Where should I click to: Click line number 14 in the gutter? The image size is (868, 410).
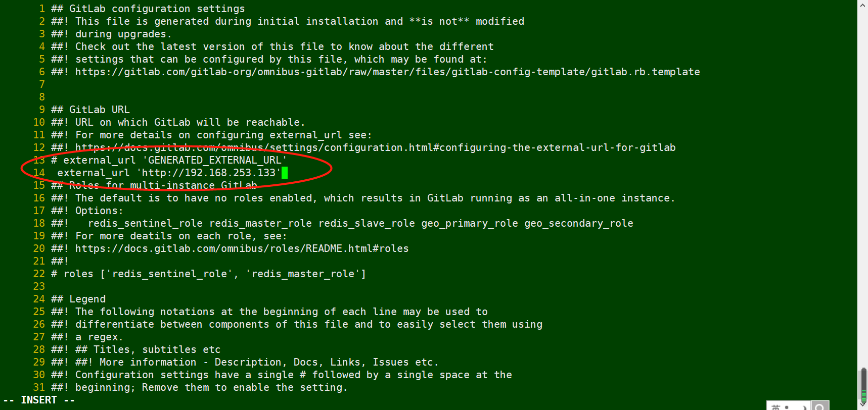[39, 173]
